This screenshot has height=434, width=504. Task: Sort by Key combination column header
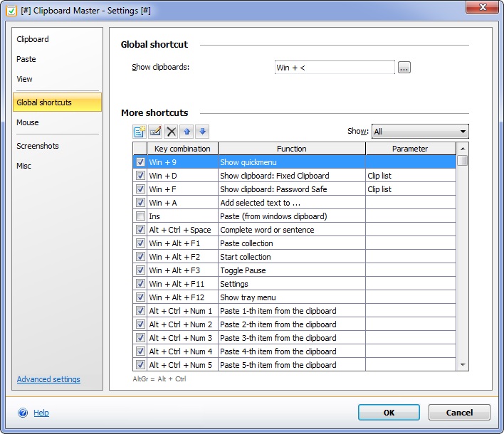coord(182,149)
